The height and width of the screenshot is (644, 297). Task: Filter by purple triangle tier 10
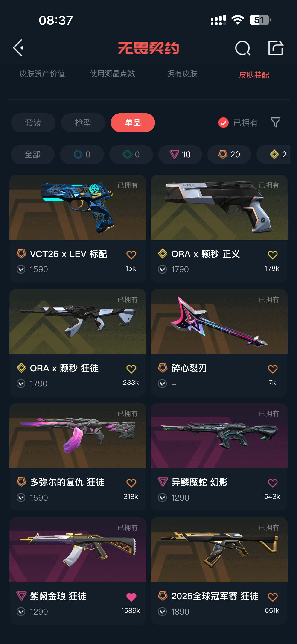click(x=180, y=155)
